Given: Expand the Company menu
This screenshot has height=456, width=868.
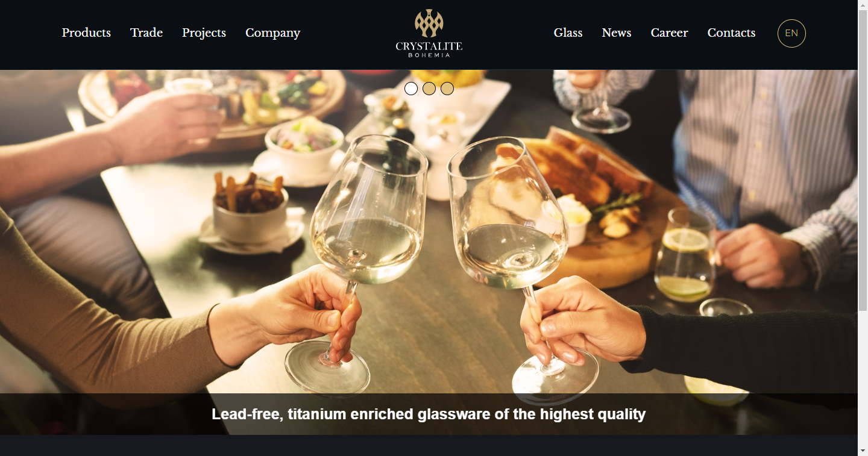Looking at the screenshot, I should tap(272, 33).
